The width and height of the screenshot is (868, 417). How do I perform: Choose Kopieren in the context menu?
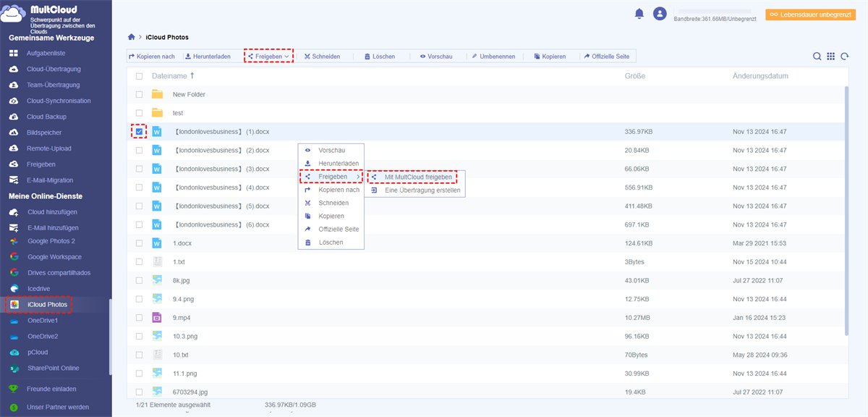click(x=331, y=216)
